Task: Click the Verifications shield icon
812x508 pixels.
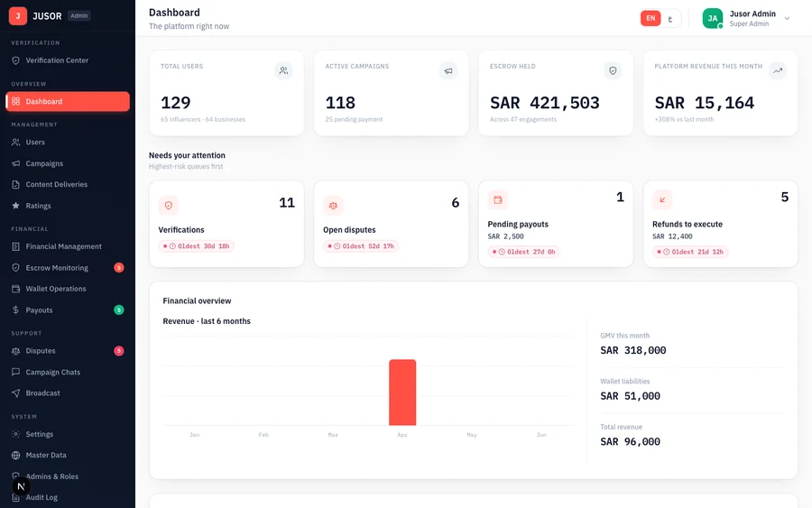Action: (169, 206)
